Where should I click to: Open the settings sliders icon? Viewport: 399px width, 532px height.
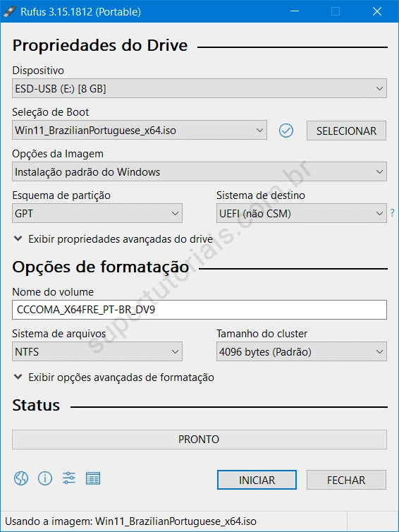point(69,478)
